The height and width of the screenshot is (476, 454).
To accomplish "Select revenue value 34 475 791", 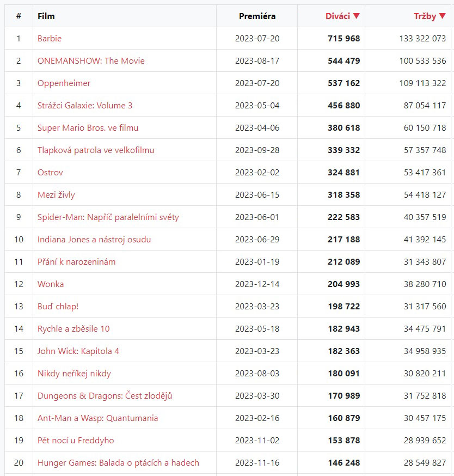I will (x=425, y=329).
